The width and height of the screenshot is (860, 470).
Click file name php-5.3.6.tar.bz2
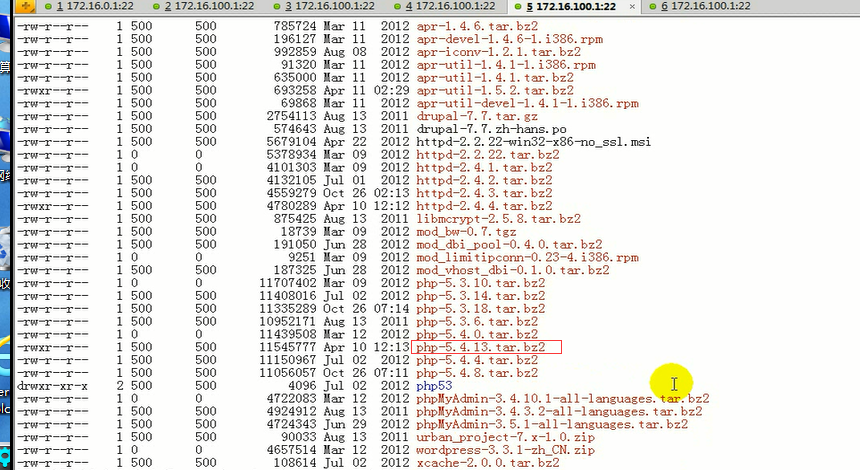(477, 321)
